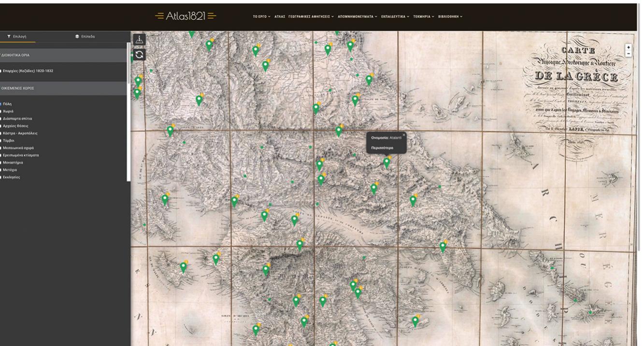644x346 pixels.
Task: Uncheck the Πόλη checkbox
Action: tap(1, 104)
